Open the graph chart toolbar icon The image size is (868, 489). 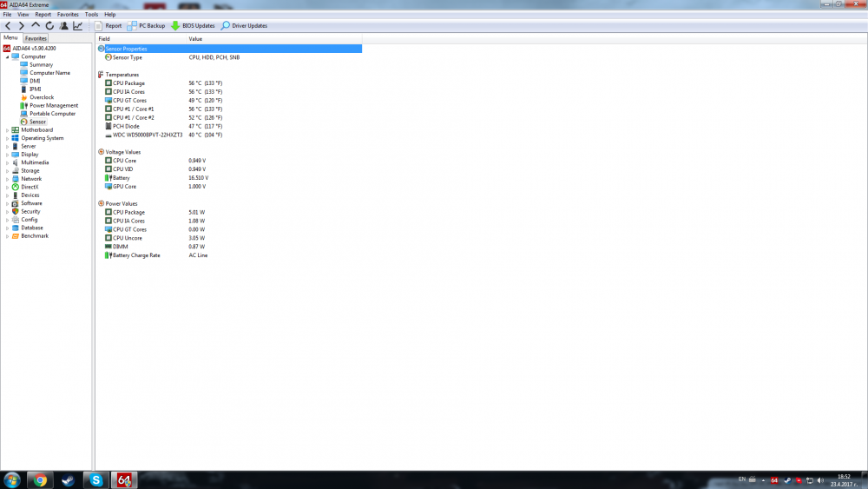[x=77, y=25]
